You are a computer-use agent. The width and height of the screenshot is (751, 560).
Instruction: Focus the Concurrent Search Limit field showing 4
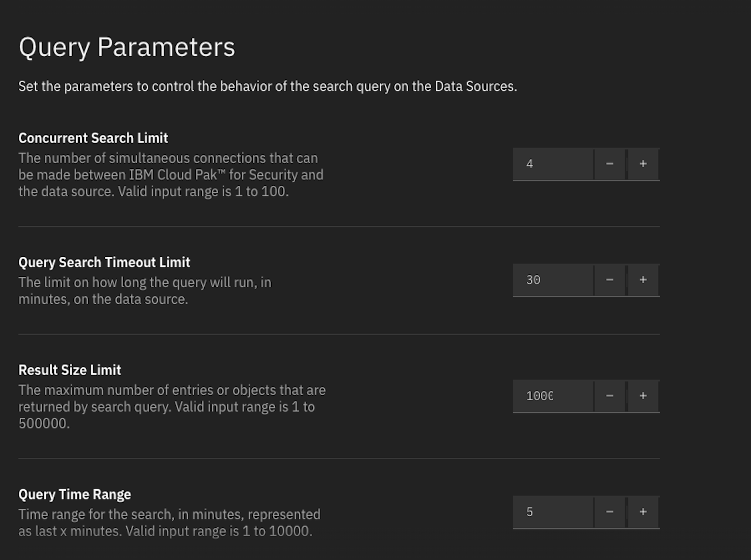553,164
